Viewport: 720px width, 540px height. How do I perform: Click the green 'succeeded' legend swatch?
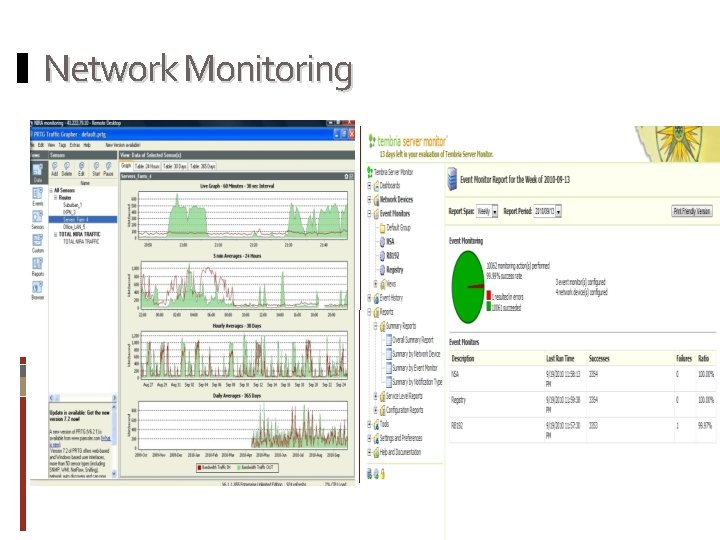(x=489, y=306)
